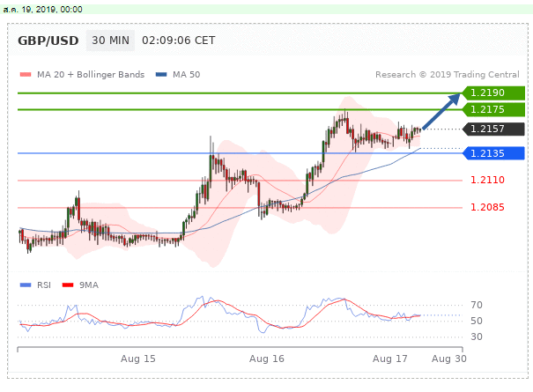The height and width of the screenshot is (392, 533).
Task: Click the 1.2110 support level label
Action: (x=487, y=180)
